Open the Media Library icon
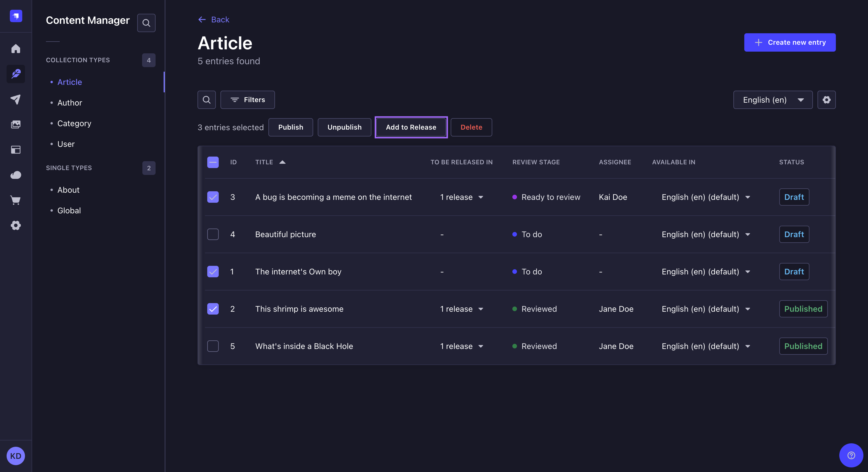Image resolution: width=868 pixels, height=472 pixels. click(15, 124)
